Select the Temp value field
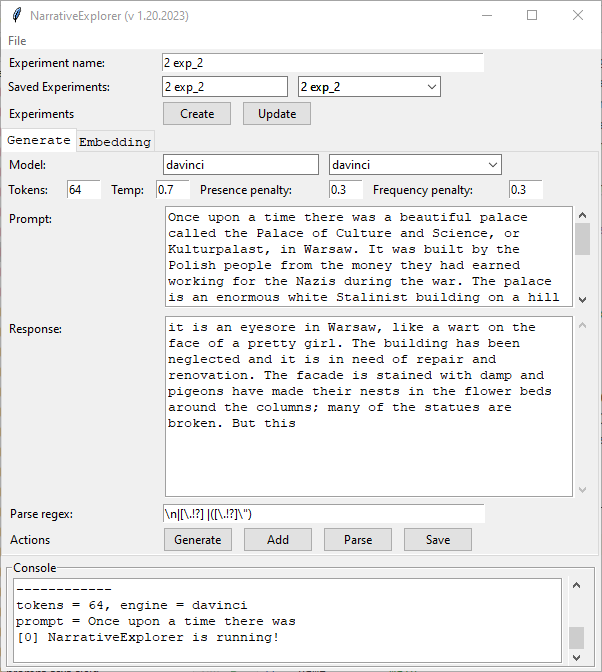Viewport: 602px width, 672px height. 172,189
